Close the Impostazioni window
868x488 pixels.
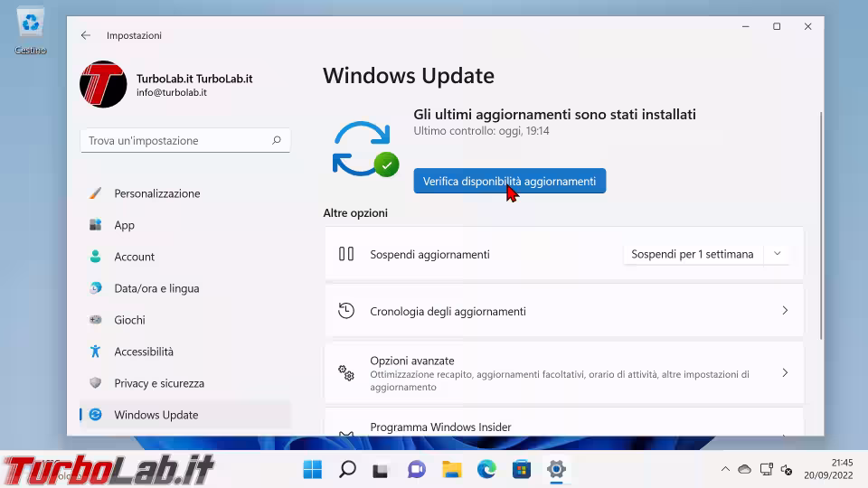807,26
